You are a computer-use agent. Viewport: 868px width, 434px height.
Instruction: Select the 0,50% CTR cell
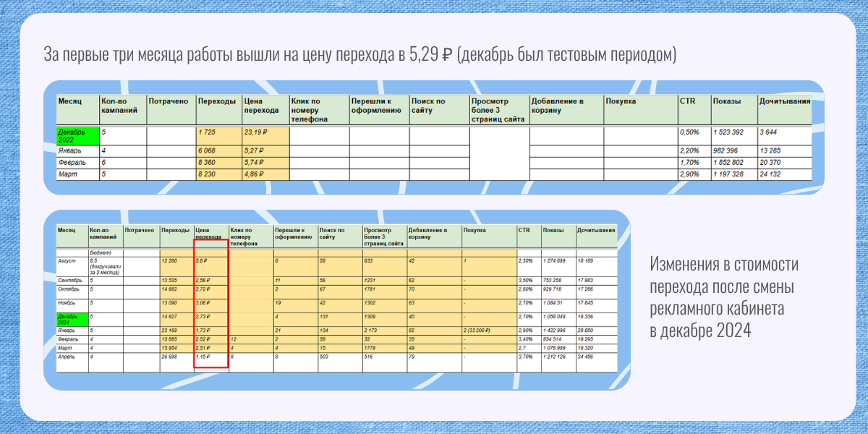693,133
